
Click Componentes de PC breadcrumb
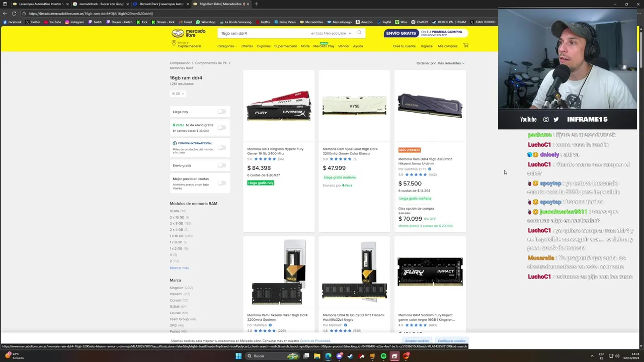point(211,63)
